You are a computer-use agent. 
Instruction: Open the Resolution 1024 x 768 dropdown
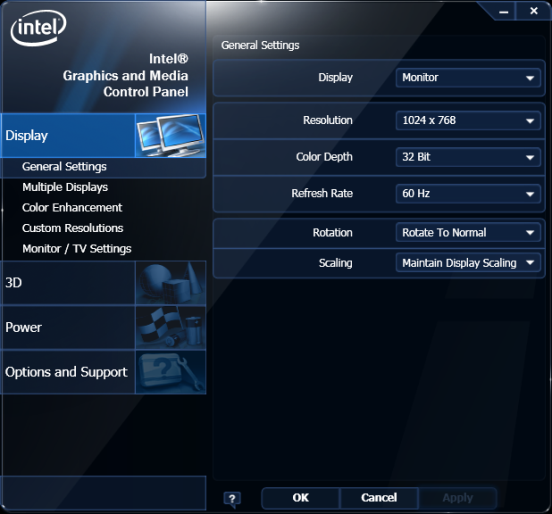(468, 120)
